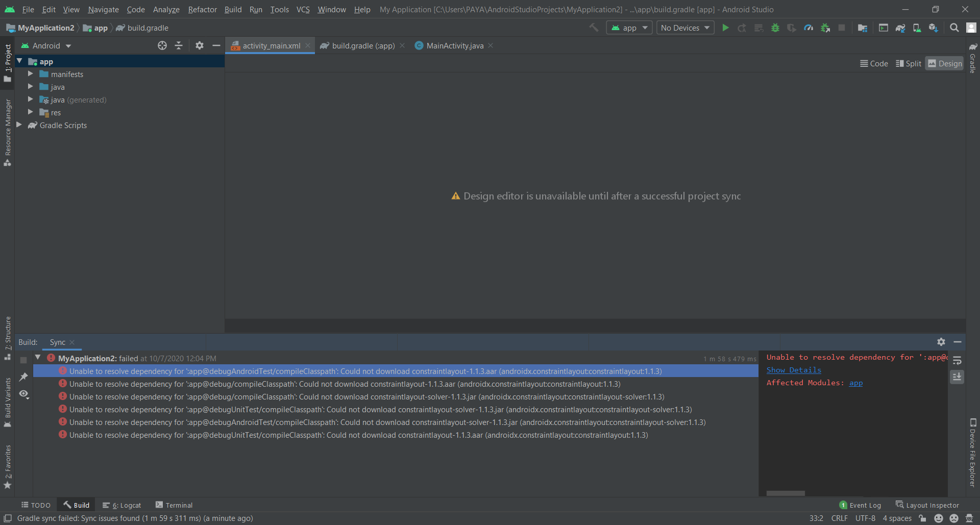Open the No Devices dropdown
This screenshot has height=525, width=980.
685,28
